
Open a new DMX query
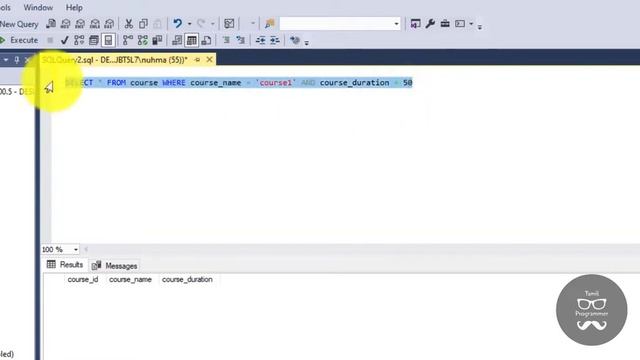click(x=80, y=24)
